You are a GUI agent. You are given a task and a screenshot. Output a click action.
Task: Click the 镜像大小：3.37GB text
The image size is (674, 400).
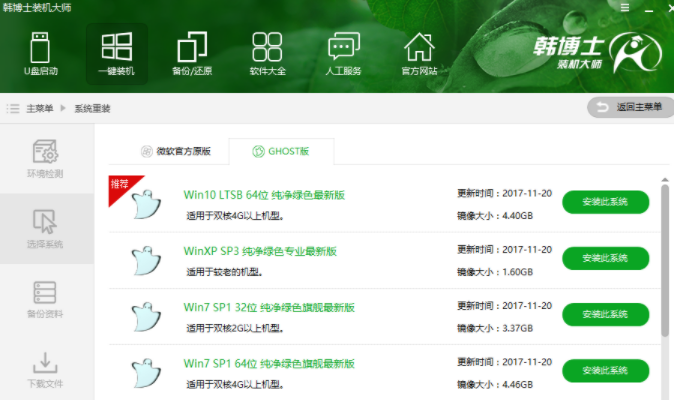point(495,328)
